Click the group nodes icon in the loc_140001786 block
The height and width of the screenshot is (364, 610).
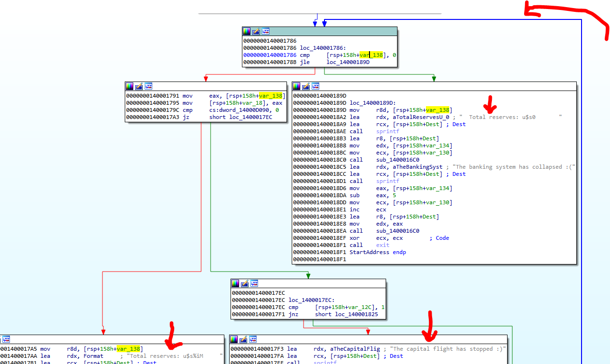[x=266, y=31]
